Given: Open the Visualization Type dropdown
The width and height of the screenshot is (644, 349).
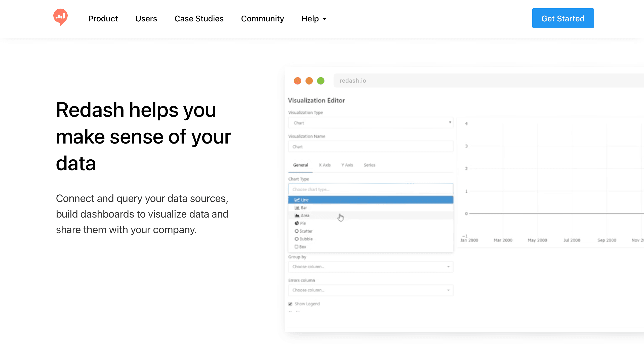Looking at the screenshot, I should [x=371, y=123].
